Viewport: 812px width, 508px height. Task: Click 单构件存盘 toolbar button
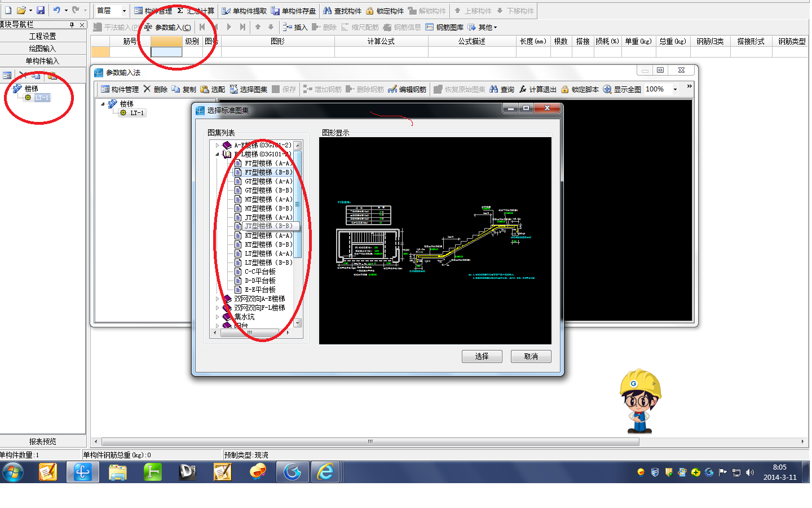(293, 11)
